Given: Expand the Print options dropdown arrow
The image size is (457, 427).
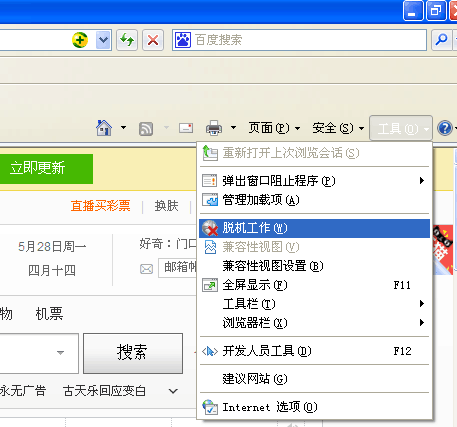Looking at the screenshot, I should tap(234, 128).
